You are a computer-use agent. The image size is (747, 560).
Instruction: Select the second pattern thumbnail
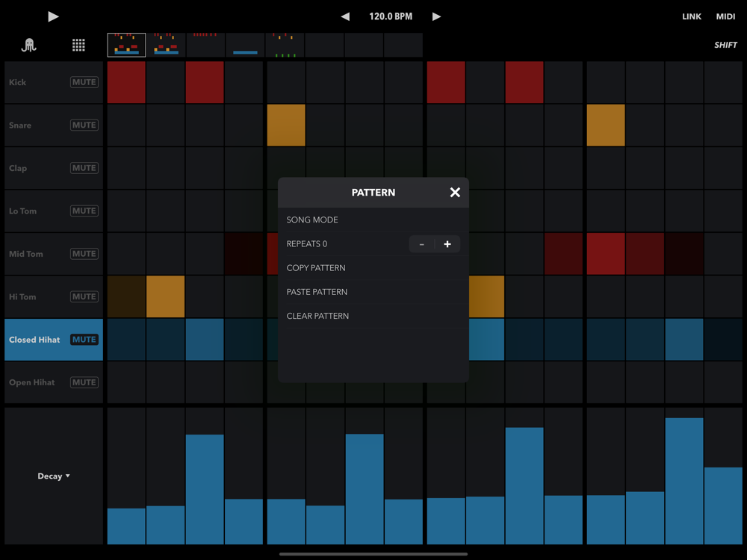[166, 45]
